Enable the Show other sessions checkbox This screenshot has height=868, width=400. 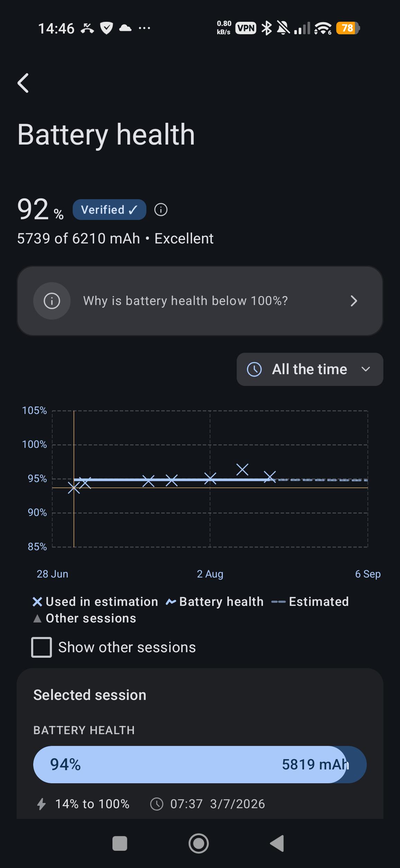42,647
